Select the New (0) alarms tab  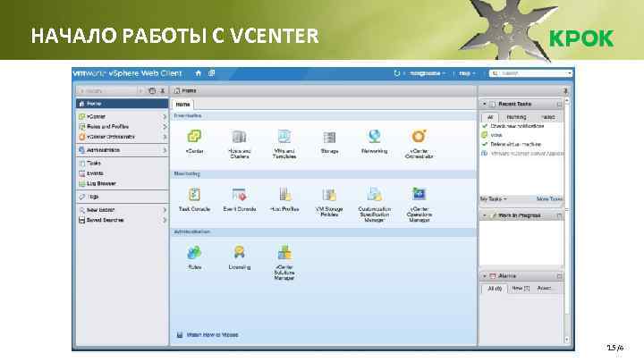coord(521,289)
